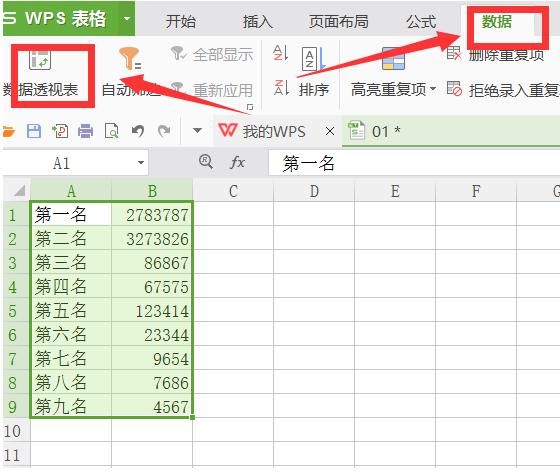Open the WPS 表格 application menu
Screen dimensions: 560x472
(60, 18)
